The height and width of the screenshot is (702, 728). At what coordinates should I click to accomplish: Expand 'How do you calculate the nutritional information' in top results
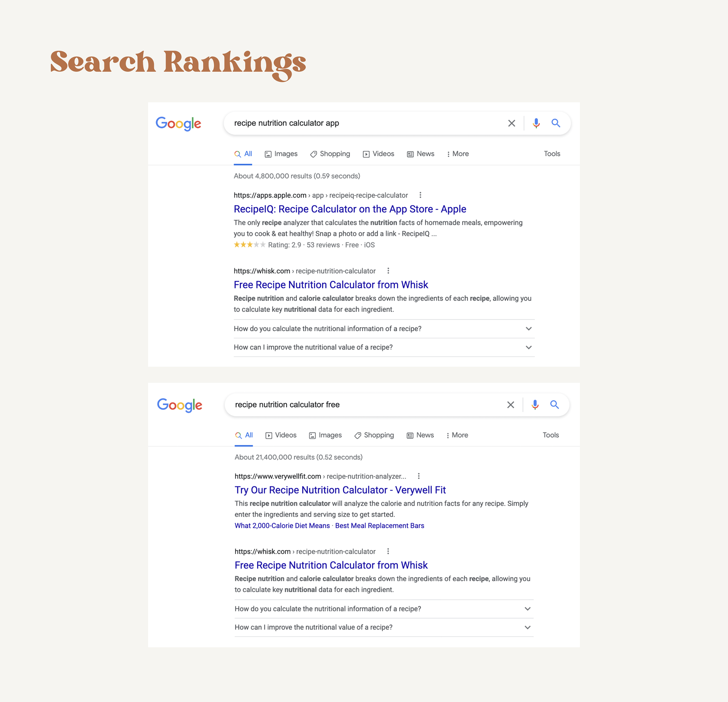point(384,329)
